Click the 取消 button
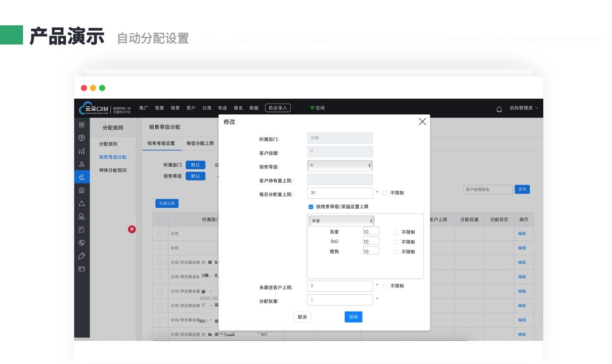 [x=302, y=317]
